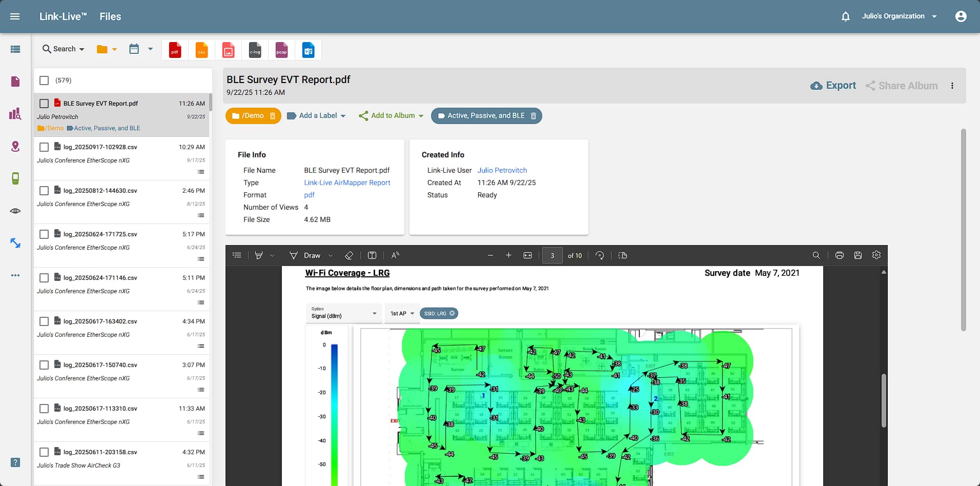Screen dimensions: 980x486
Task: Open the notifications bell
Action: coord(845,16)
